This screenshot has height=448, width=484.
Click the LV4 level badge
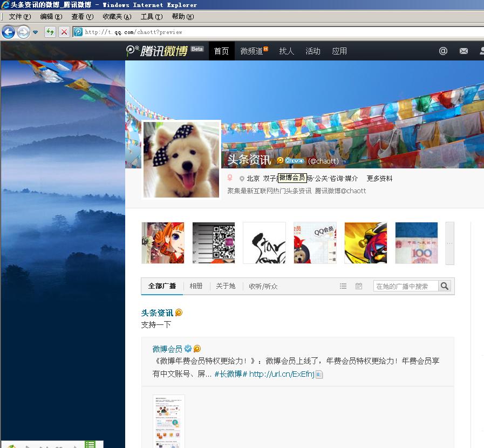(294, 160)
